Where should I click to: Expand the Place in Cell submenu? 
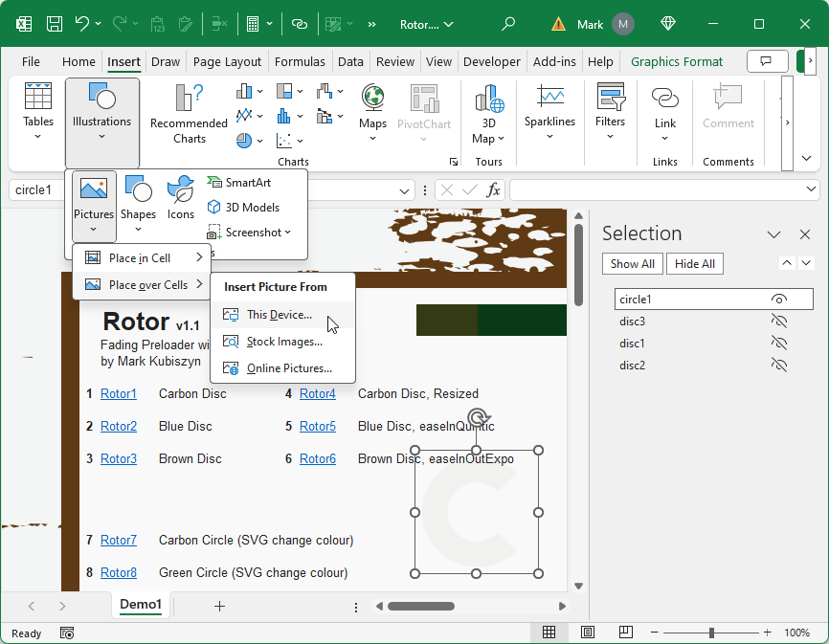[142, 257]
